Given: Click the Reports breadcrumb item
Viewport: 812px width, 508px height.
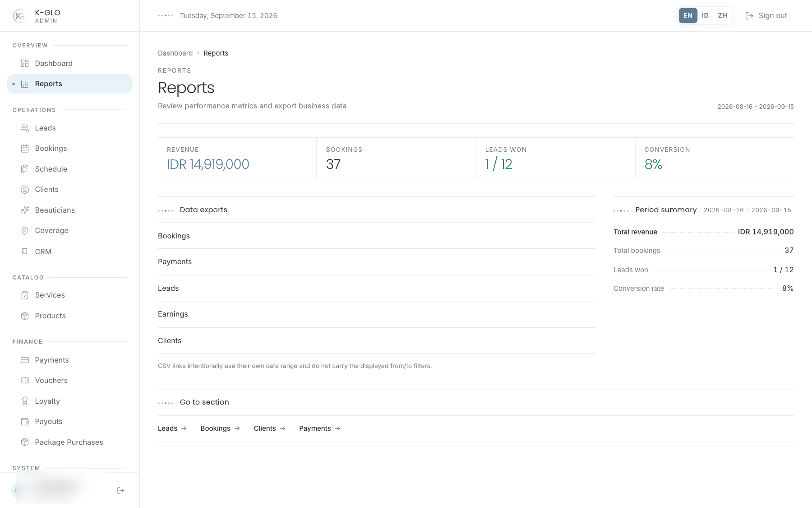Looking at the screenshot, I should coord(216,53).
